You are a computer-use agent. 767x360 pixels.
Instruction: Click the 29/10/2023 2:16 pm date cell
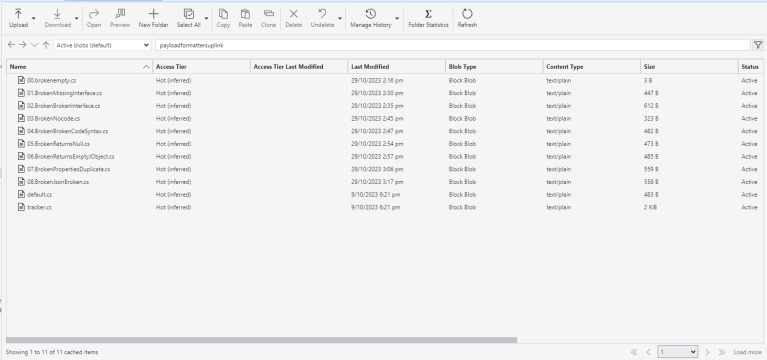click(377, 80)
